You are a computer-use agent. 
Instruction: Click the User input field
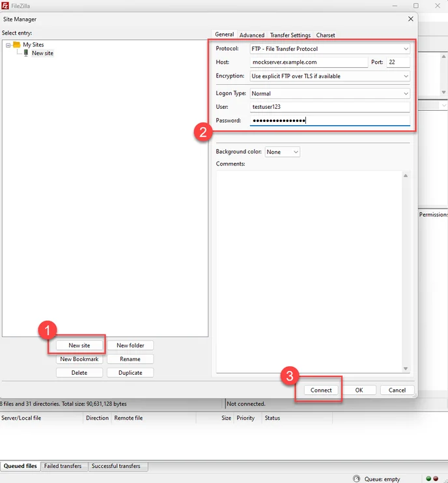click(x=330, y=107)
